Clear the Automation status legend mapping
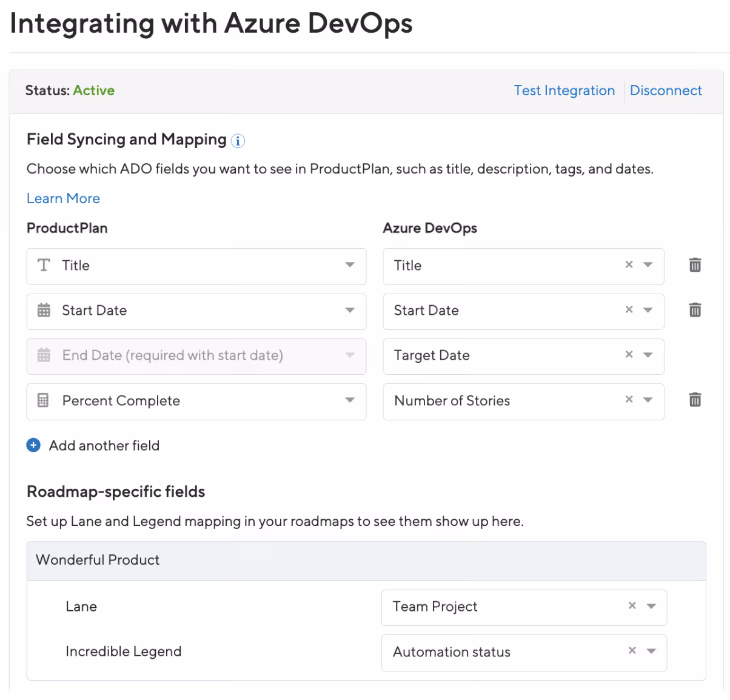730x700 pixels. click(x=632, y=650)
